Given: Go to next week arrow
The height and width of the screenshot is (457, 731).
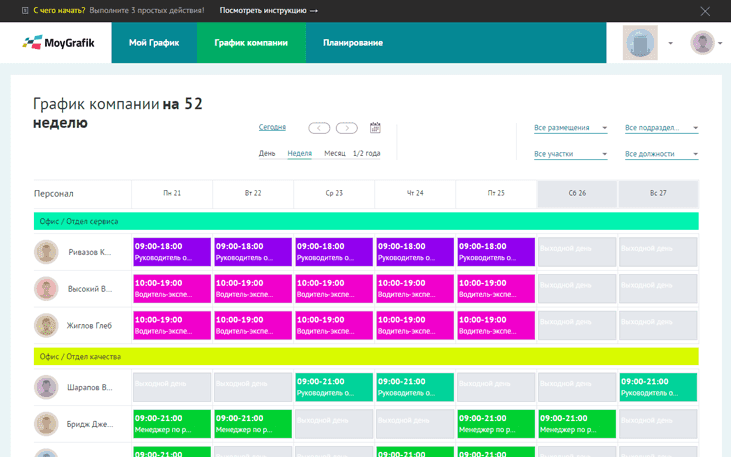Looking at the screenshot, I should click(346, 128).
